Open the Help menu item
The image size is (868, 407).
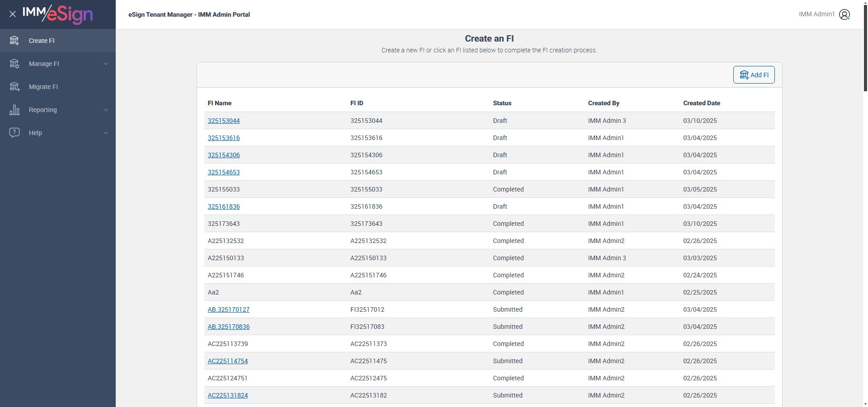point(58,133)
